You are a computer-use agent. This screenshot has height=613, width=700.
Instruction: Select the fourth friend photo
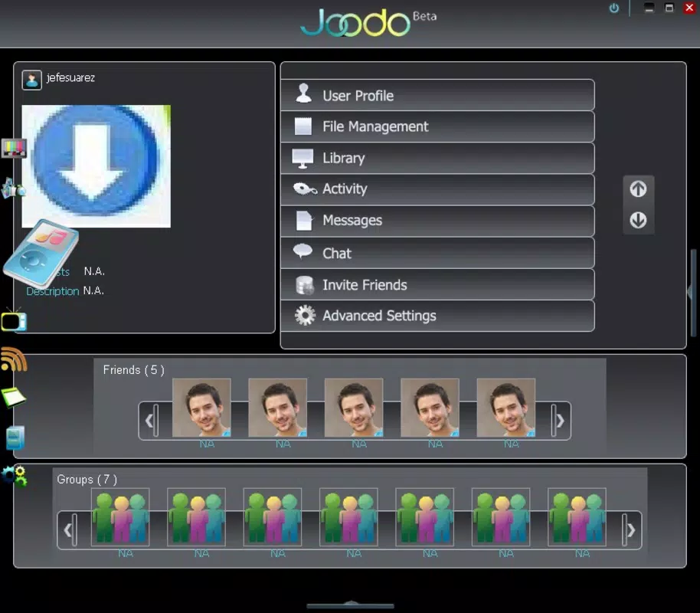(x=430, y=408)
